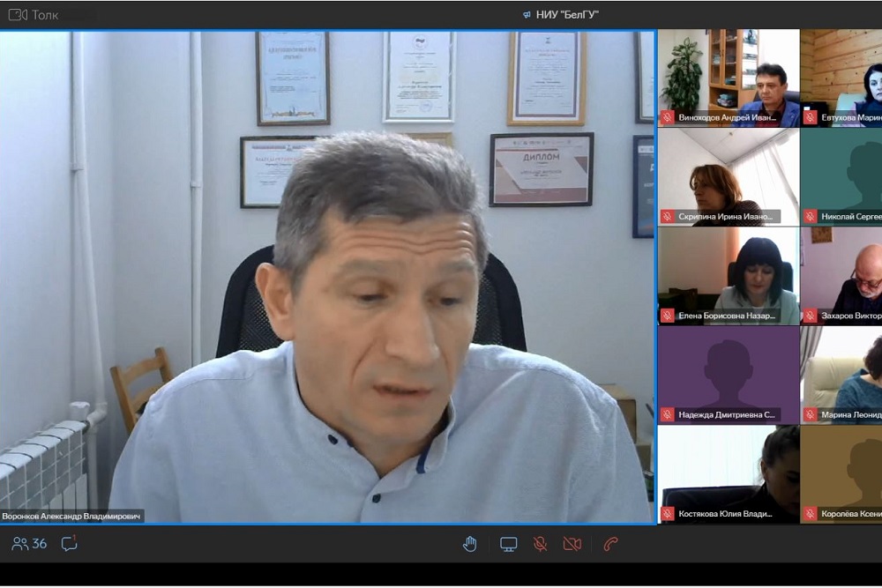Unmute the microphone in bottom toolbar
The image size is (882, 588).
point(540,544)
